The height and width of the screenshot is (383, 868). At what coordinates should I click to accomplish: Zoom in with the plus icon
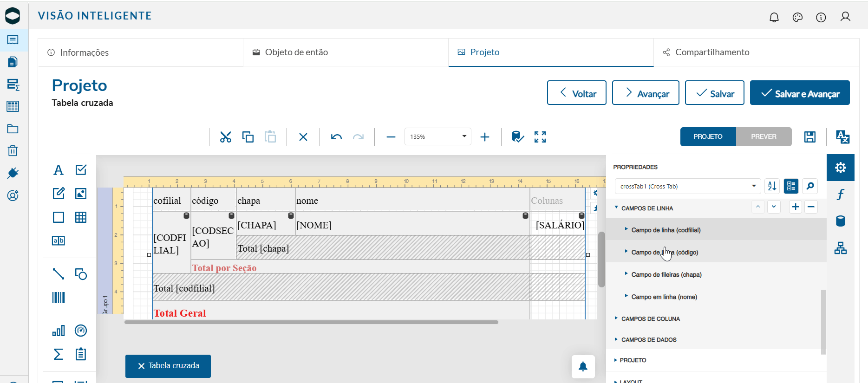coord(485,137)
